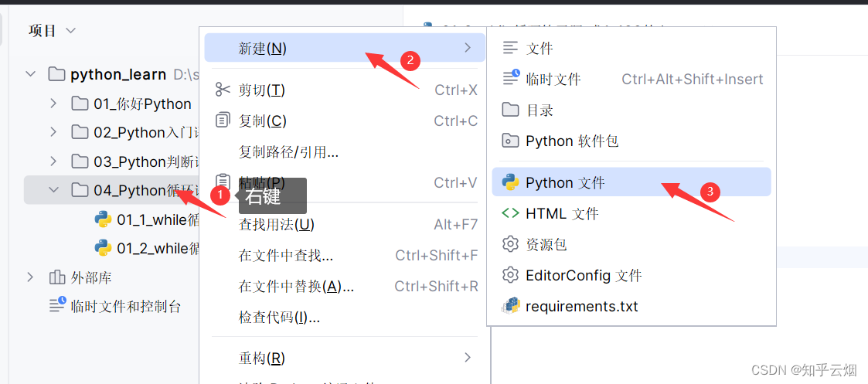Expand the 02_Python入门 folder chevron
Image resolution: width=868 pixels, height=384 pixels.
(x=53, y=132)
